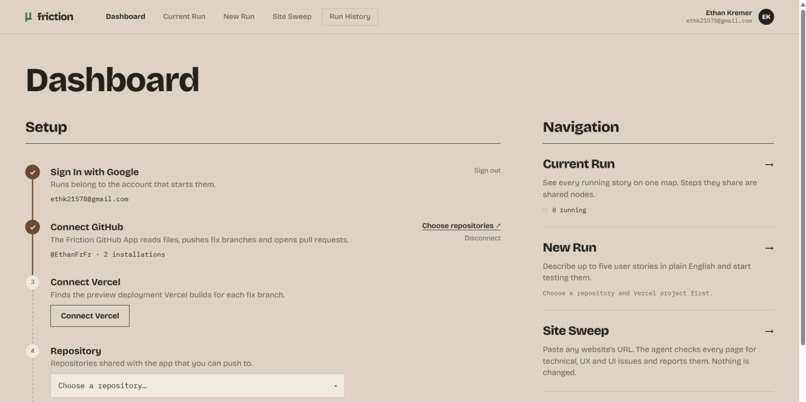Viewport: 806px width, 402px height.
Task: Click Disconnect under Connect GitHub
Action: tap(483, 239)
